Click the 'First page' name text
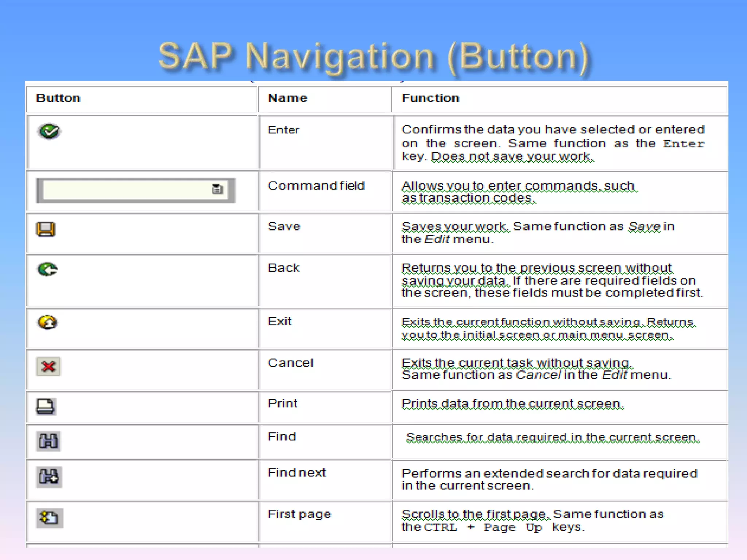The image size is (747, 560). coord(299,514)
